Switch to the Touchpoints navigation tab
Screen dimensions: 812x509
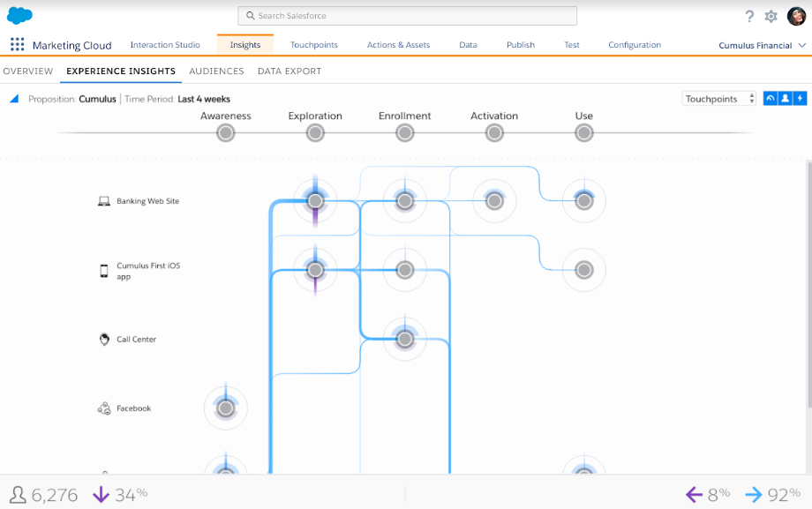[x=313, y=45]
